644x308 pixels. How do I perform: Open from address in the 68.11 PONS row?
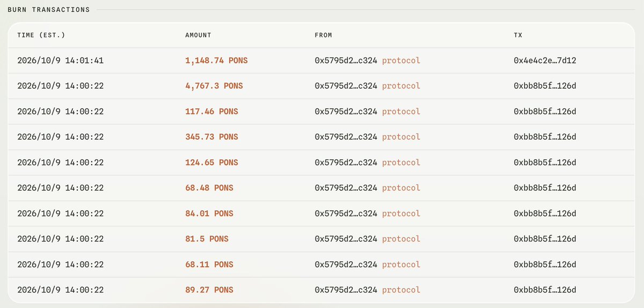[346, 264]
